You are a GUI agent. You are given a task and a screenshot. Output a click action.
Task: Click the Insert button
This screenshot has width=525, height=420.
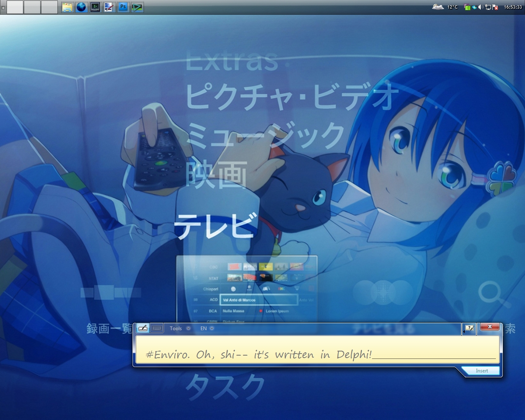pos(482,371)
